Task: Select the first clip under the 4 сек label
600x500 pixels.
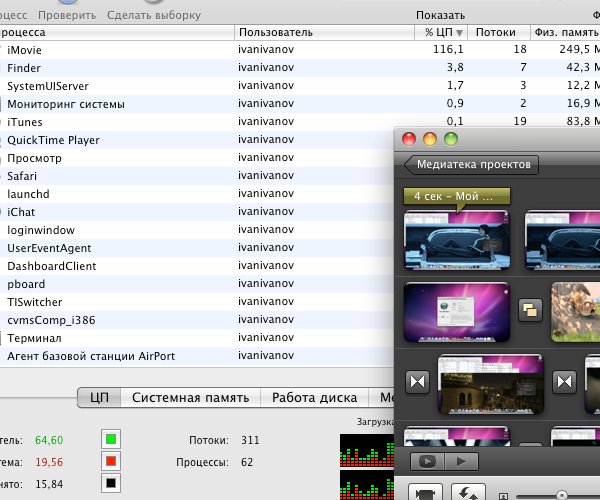Action: 457,240
